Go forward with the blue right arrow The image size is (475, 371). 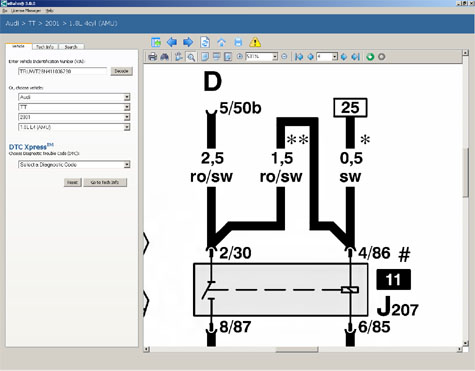pos(188,42)
